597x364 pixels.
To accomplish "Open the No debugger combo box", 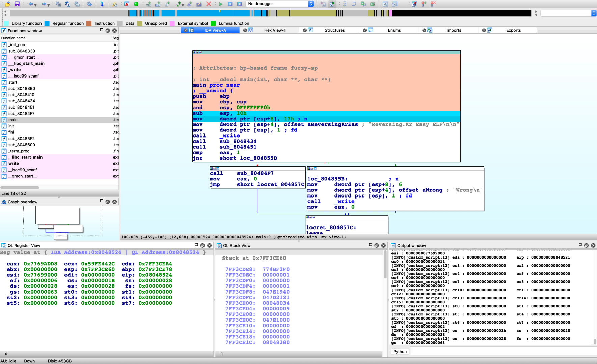I will click(x=280, y=4).
